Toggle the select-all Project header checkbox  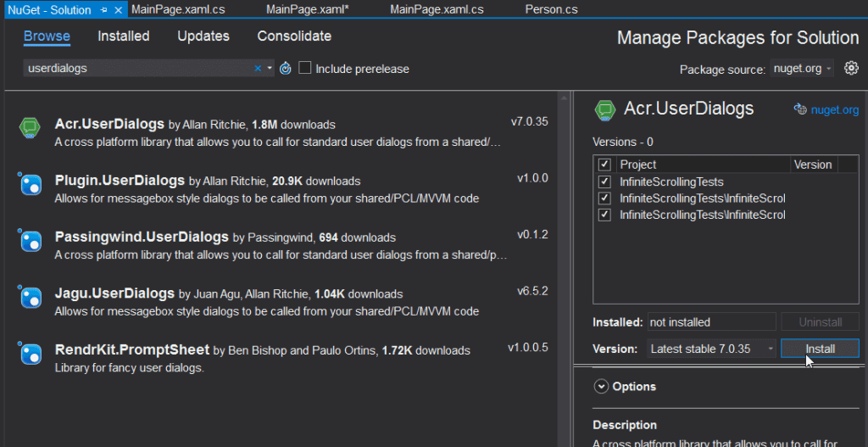tap(604, 165)
